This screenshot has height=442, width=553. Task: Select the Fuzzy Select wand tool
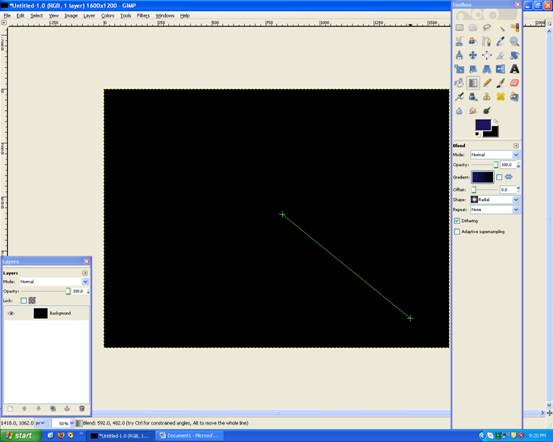coord(500,28)
